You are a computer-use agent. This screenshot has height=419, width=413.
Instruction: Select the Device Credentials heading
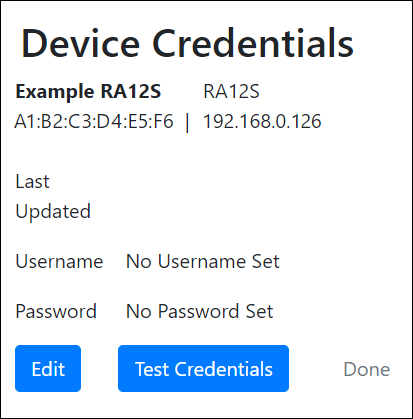click(x=187, y=44)
